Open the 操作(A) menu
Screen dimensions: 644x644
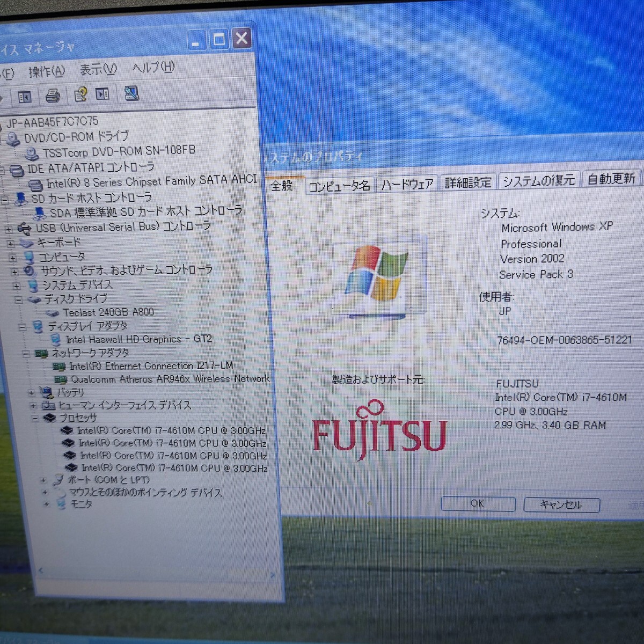click(x=46, y=71)
